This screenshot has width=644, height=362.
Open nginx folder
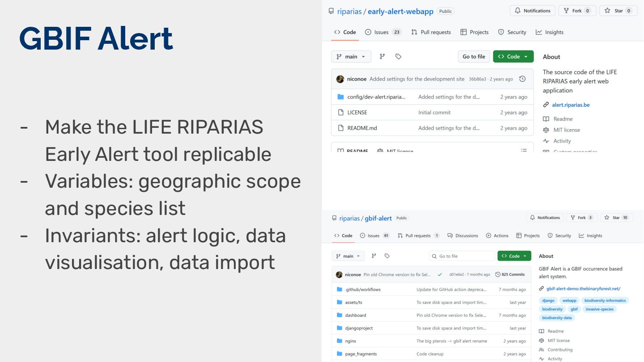coord(351,341)
